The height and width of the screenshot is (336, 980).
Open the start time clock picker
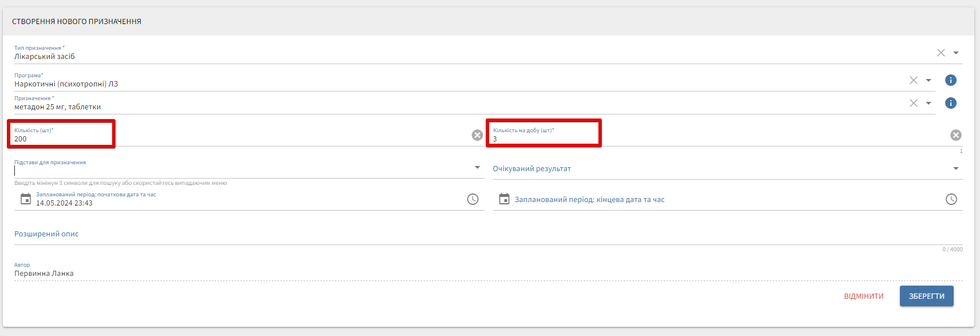[x=473, y=199]
